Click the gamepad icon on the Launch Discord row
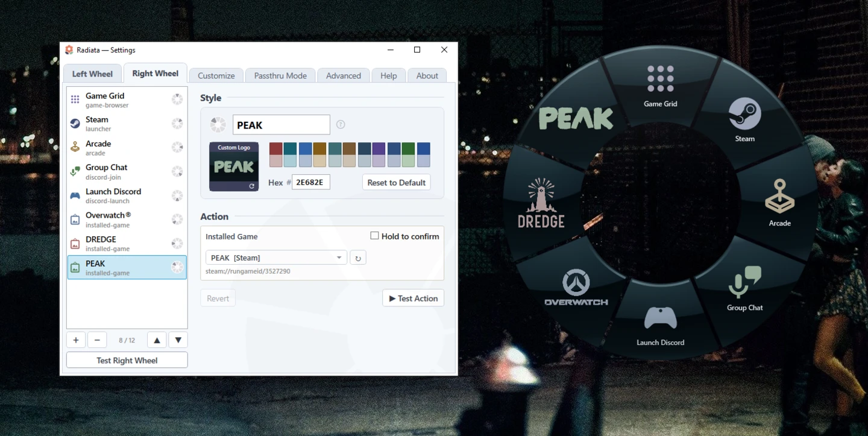 pos(75,195)
